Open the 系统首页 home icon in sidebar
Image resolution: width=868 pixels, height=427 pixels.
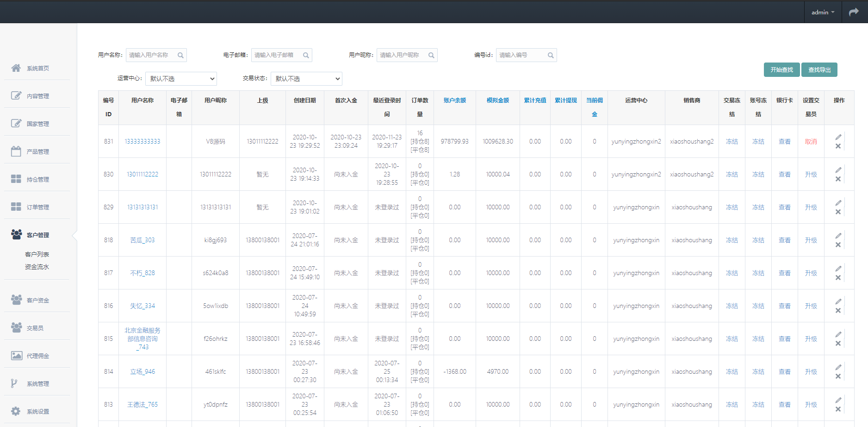16,68
